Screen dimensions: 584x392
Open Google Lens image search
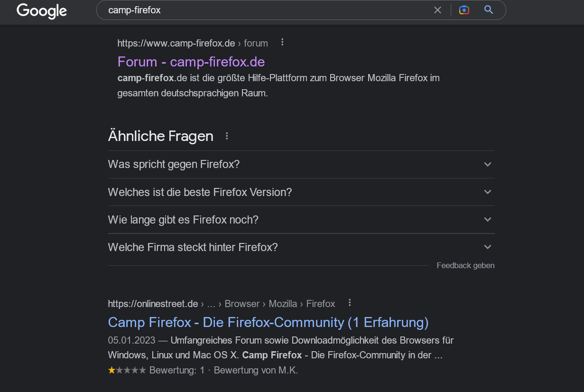coord(464,10)
